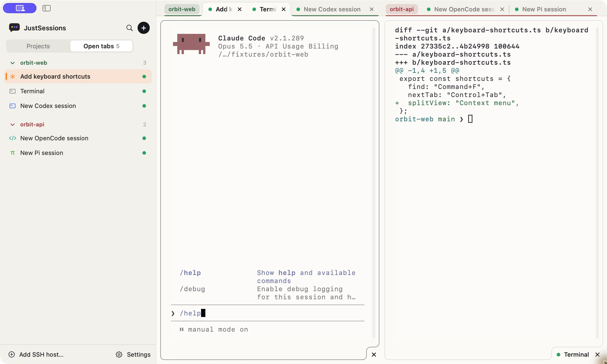Click the green status dot on New Codex session row

[x=144, y=106]
